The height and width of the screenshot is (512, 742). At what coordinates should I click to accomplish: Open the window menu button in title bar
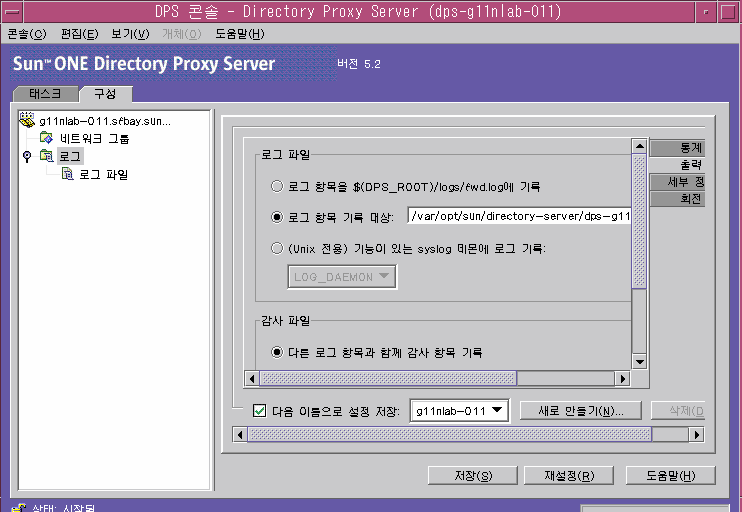click(x=11, y=12)
